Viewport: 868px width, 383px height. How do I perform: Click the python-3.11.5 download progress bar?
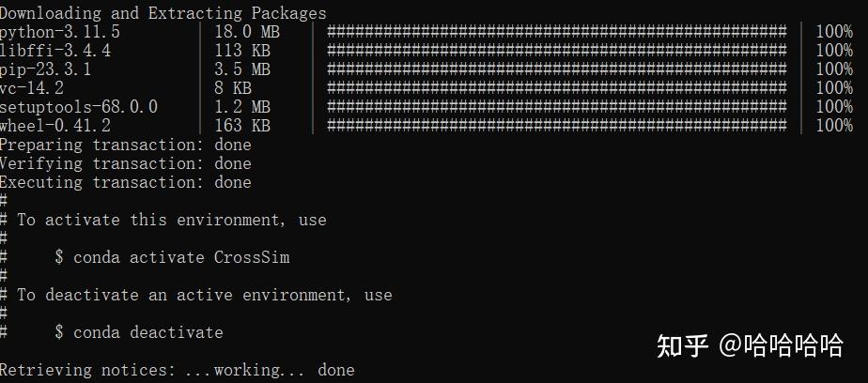coord(556,32)
